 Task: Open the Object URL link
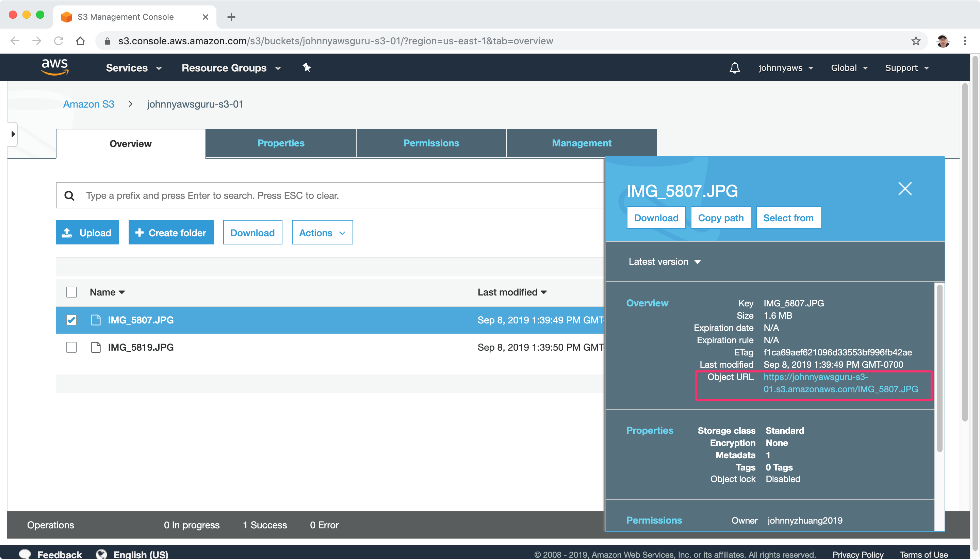(840, 383)
